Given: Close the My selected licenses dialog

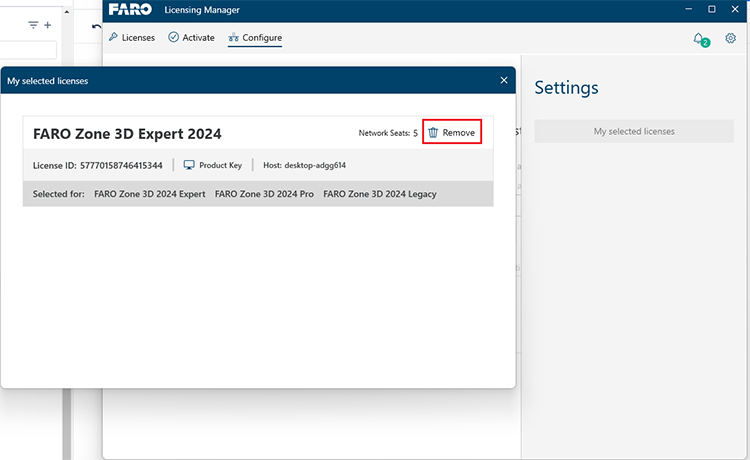Looking at the screenshot, I should 503,80.
